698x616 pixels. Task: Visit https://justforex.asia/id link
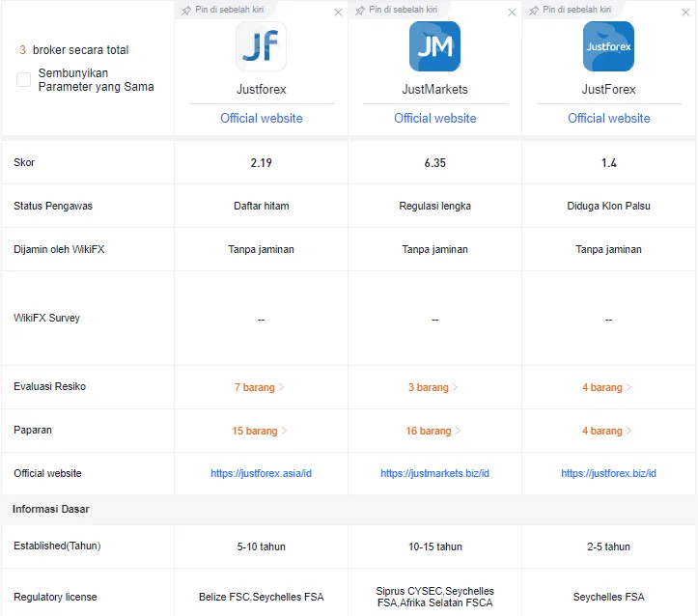[x=262, y=473]
